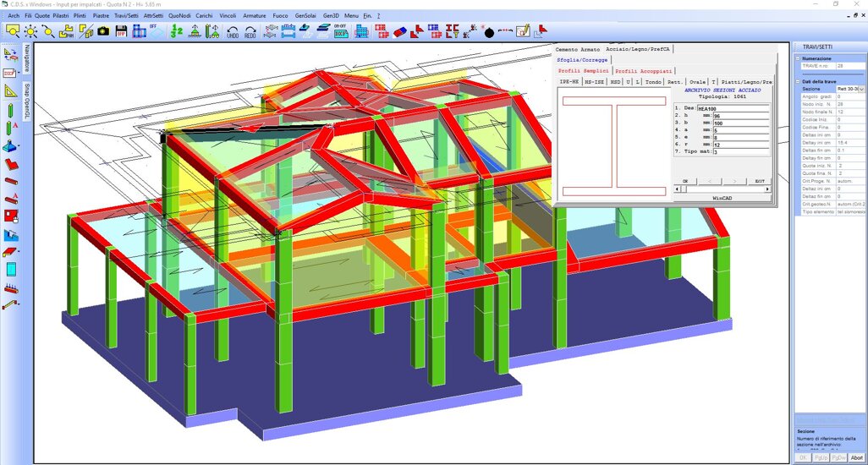The image size is (868, 465).
Task: Toggle the OFF layers icon in toolbar
Action: [157, 31]
